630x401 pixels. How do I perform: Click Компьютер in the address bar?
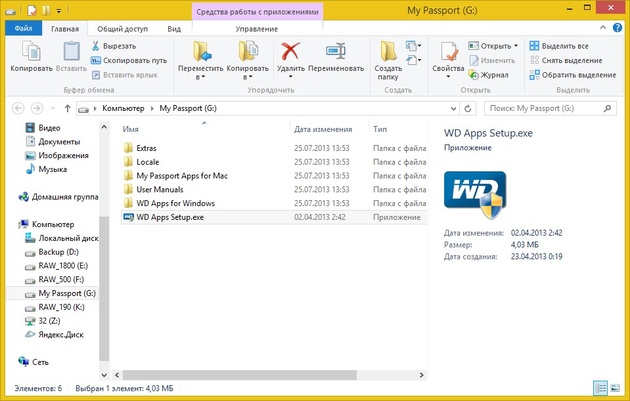pos(123,108)
